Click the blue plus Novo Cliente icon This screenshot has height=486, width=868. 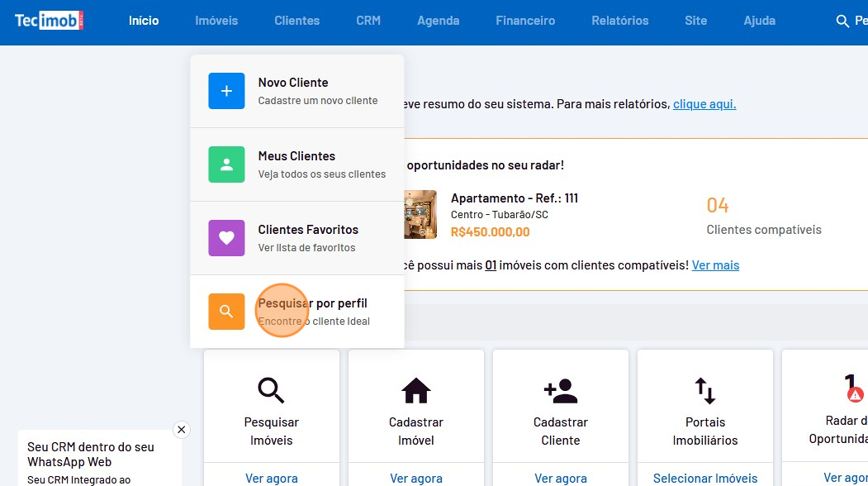tap(226, 91)
